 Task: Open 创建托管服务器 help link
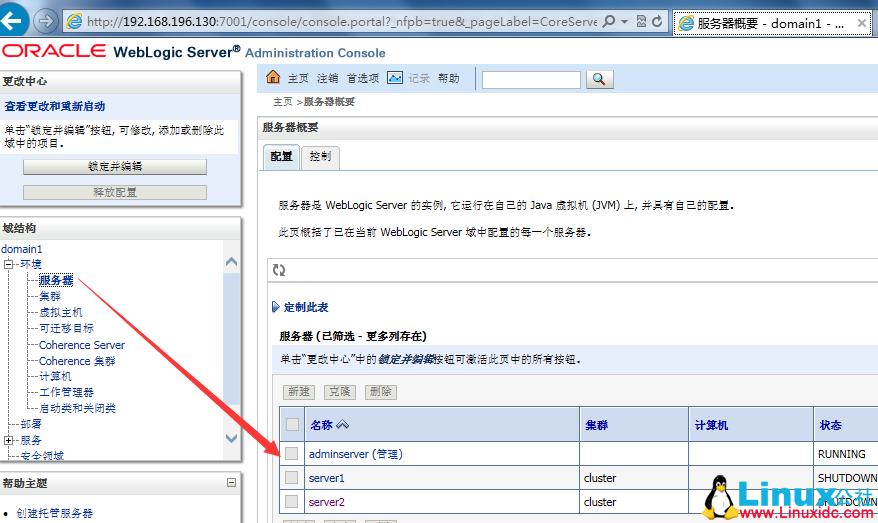click(54, 513)
